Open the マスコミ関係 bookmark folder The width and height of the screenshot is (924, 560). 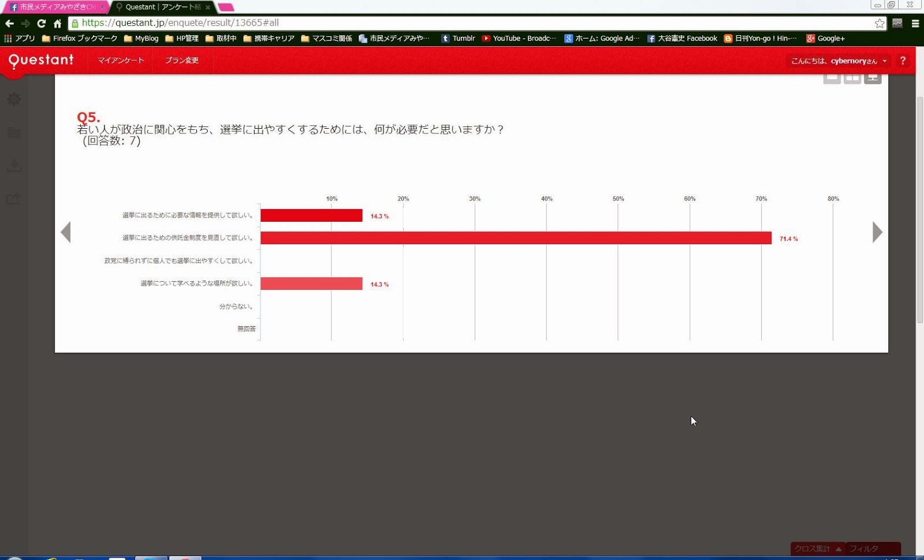click(327, 39)
